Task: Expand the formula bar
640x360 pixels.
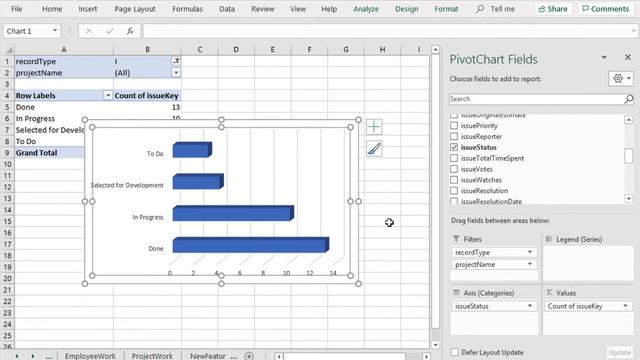Action: pos(633,31)
